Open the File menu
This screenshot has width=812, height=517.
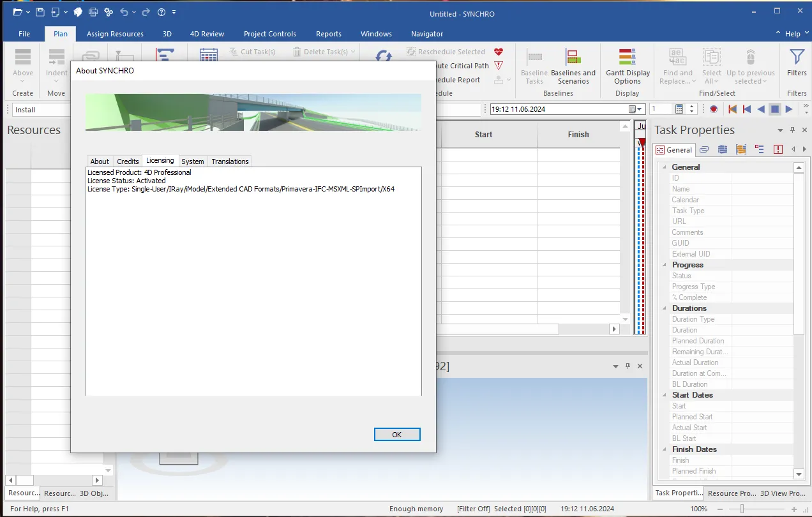pyautogui.click(x=24, y=34)
